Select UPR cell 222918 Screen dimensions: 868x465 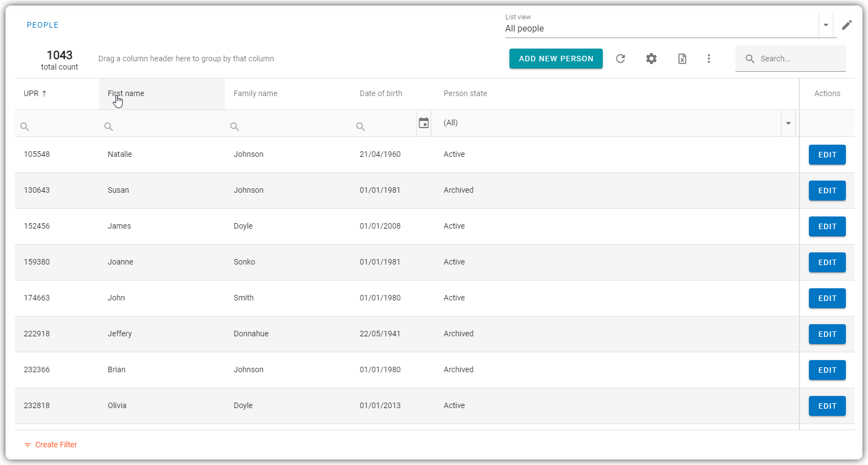point(36,334)
